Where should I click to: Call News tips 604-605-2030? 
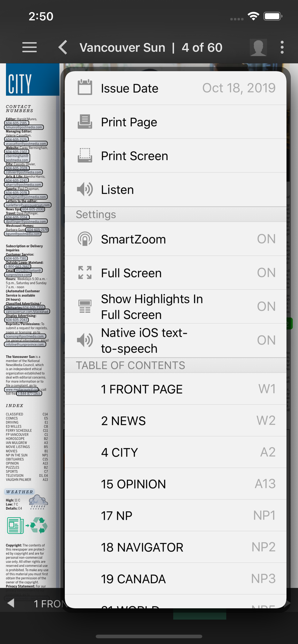33,209
